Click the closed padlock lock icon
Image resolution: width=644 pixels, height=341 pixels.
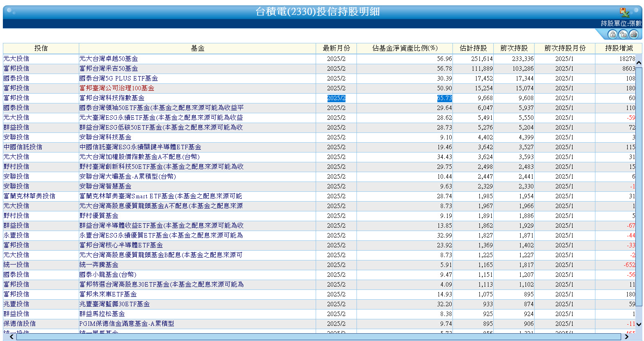coord(612,34)
